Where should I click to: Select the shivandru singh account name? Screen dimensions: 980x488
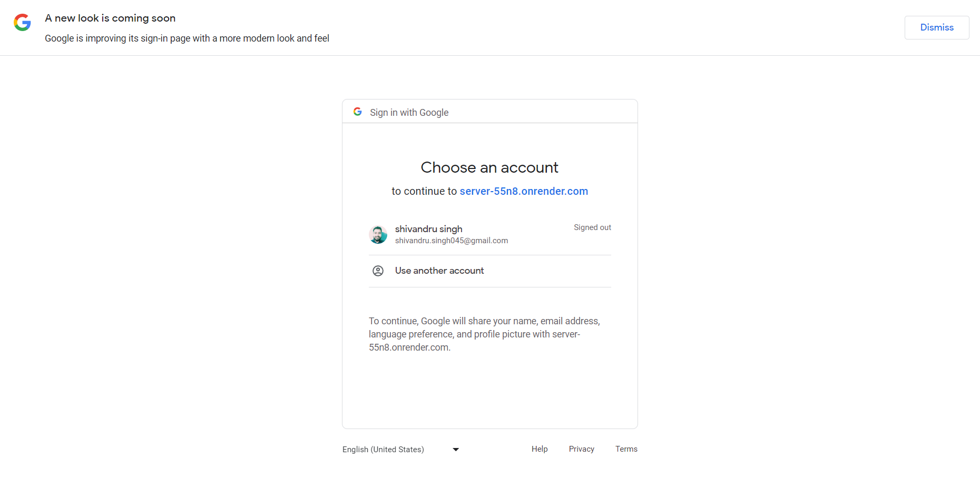point(428,229)
